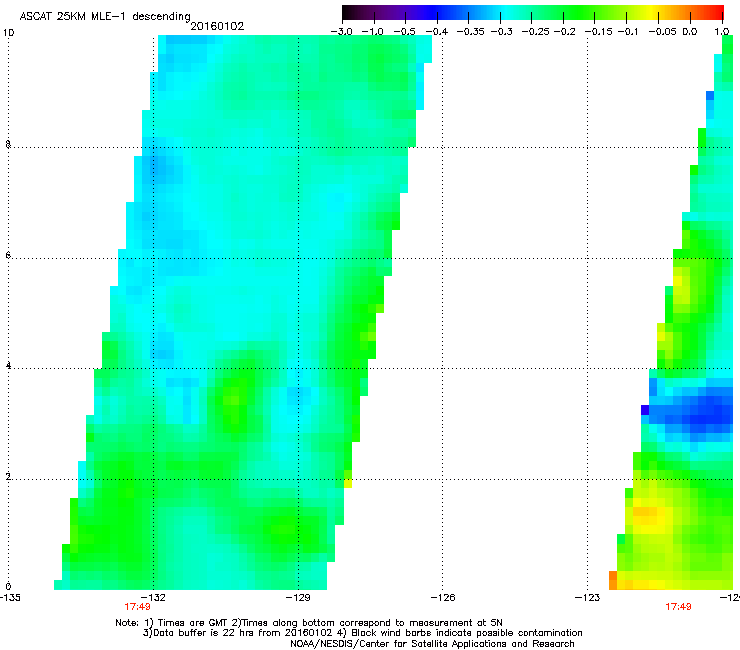Click the 'Data buffer is 22 hrs' note line
740x650 pixels.
click(x=362, y=633)
